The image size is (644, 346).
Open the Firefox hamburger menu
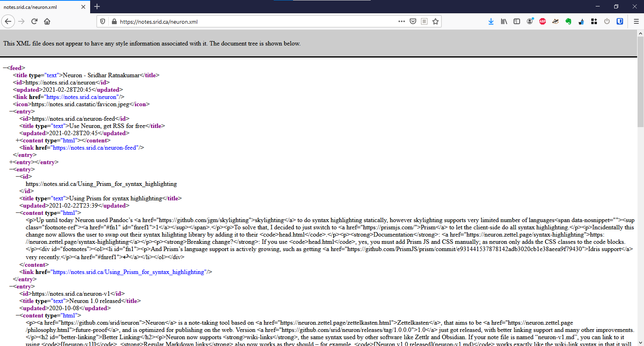click(636, 21)
